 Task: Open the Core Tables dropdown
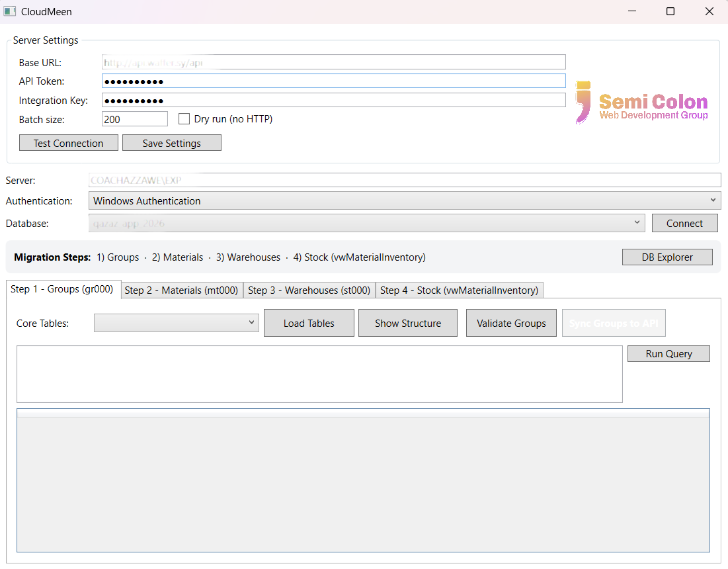tap(177, 323)
